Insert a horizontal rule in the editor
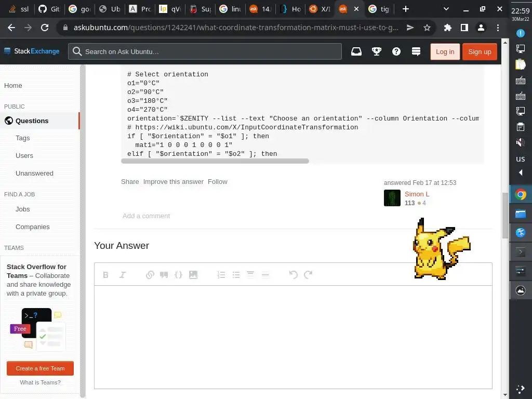 265,275
